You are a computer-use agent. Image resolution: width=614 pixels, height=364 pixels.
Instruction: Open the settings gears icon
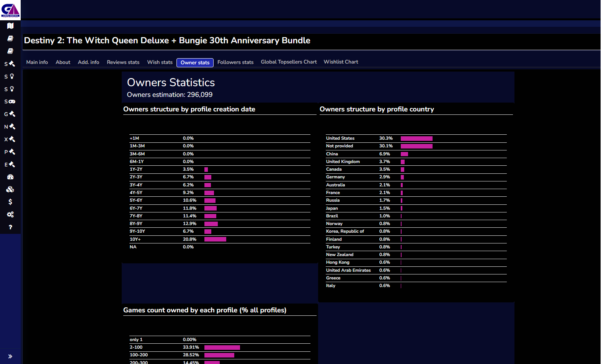[10, 215]
